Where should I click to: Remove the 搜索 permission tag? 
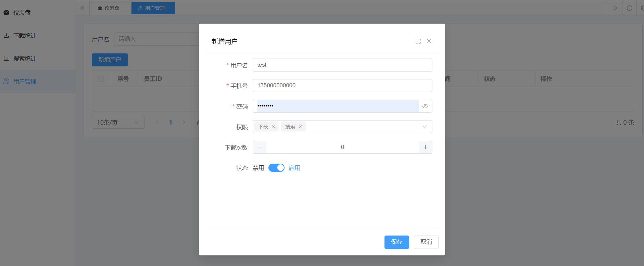(300, 127)
